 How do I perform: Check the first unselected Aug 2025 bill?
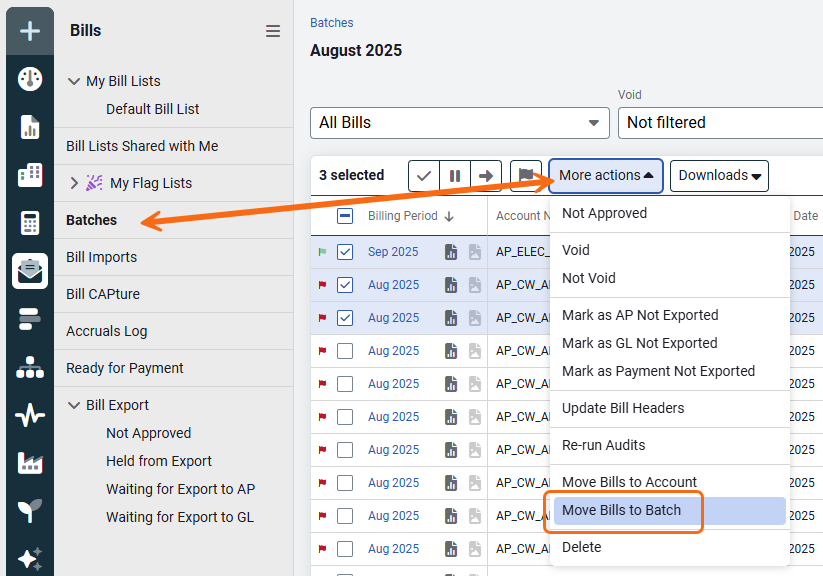[345, 351]
